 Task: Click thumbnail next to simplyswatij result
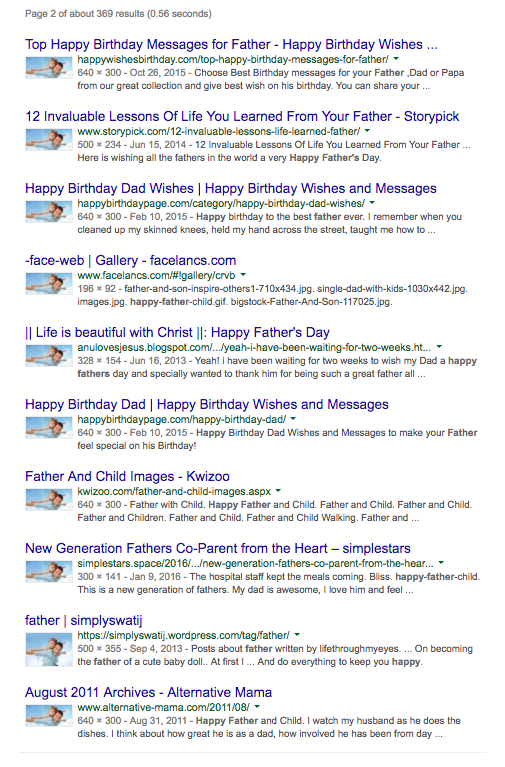pos(49,649)
